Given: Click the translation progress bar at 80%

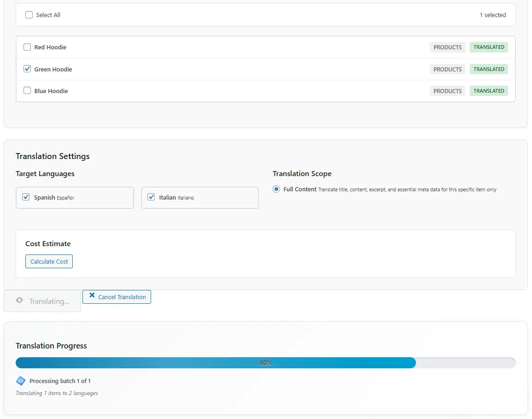Looking at the screenshot, I should coord(265,363).
